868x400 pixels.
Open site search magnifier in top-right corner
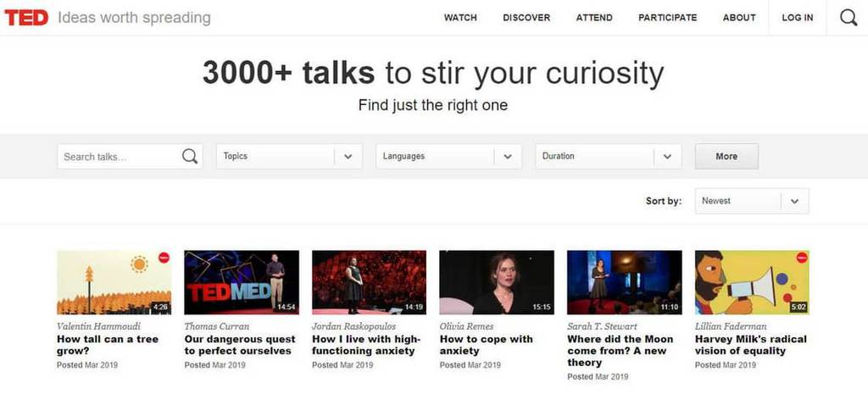[x=847, y=18]
